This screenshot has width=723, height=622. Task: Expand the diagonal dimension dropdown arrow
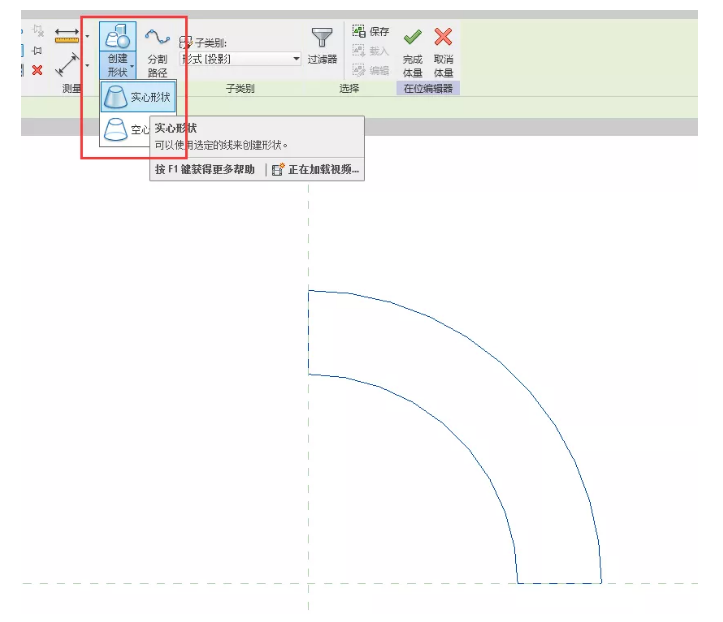point(87,65)
